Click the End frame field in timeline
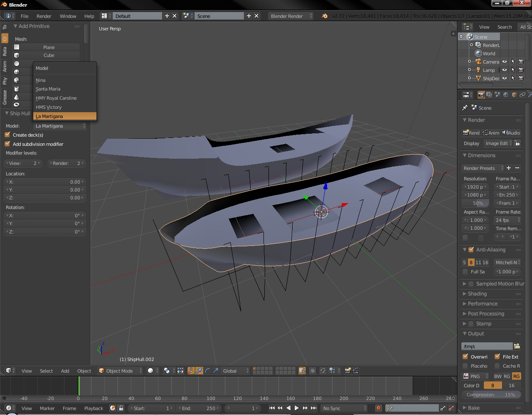The image size is (532, 415). click(x=199, y=408)
